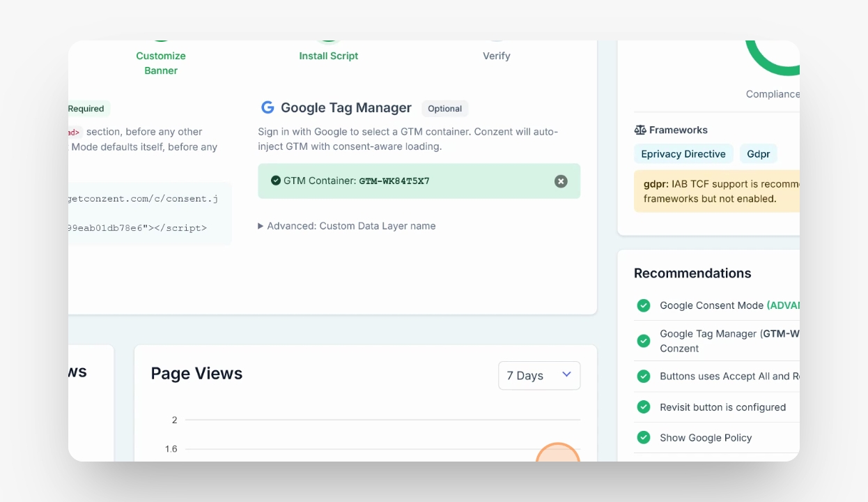Click the Gdpr framework tag
868x502 pixels.
pos(759,154)
